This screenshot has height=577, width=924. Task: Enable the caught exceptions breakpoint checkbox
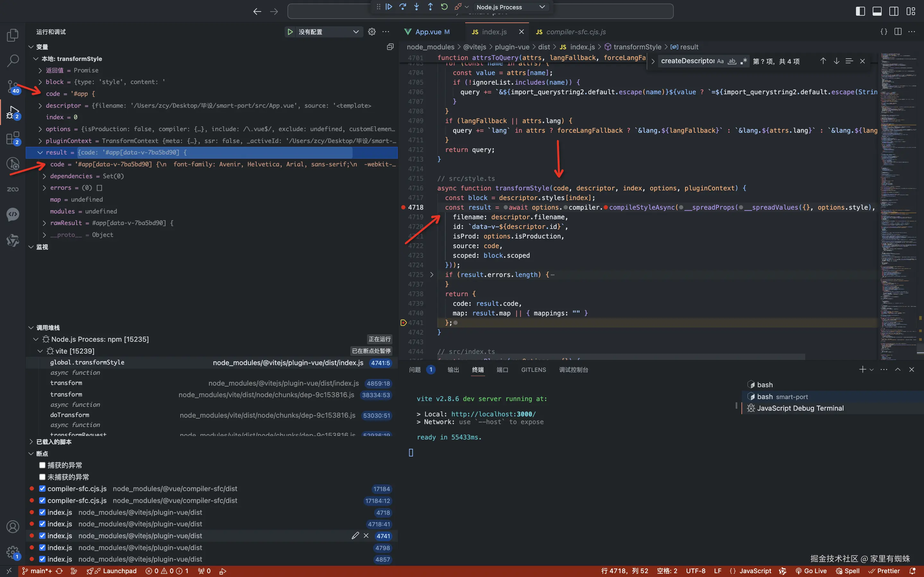pos(42,465)
